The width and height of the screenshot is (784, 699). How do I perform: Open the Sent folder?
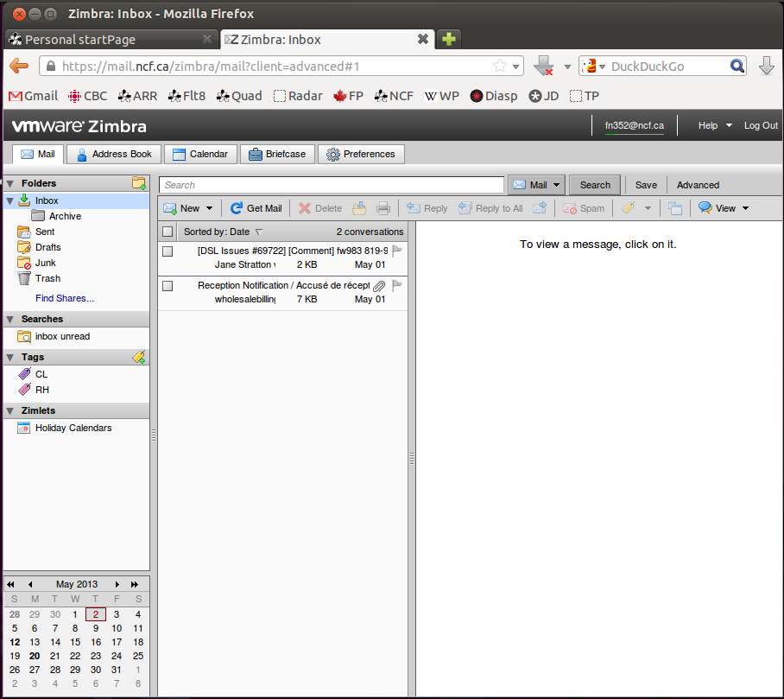click(45, 232)
